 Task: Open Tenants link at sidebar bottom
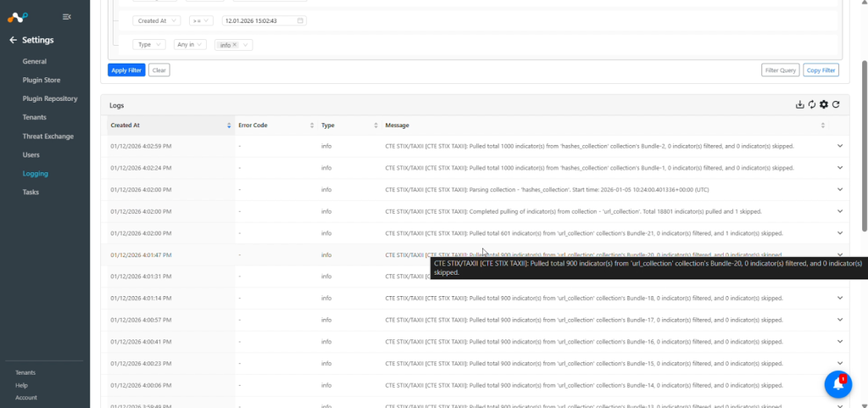[25, 372]
